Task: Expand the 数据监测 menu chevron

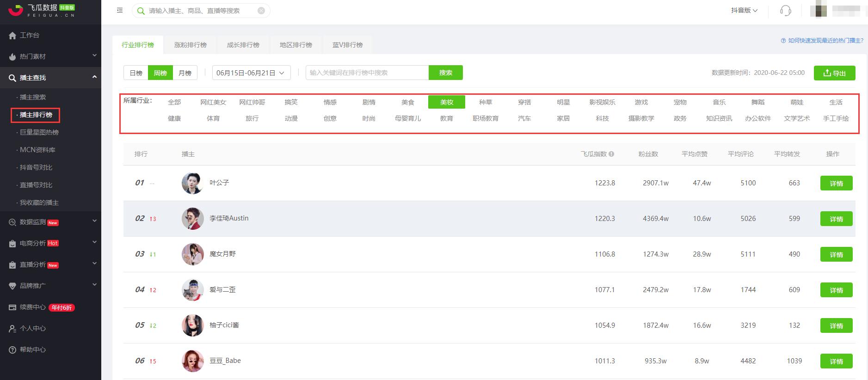Action: (x=94, y=221)
